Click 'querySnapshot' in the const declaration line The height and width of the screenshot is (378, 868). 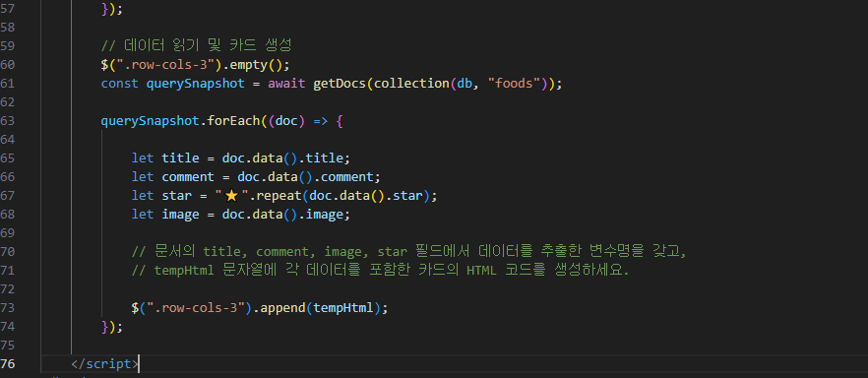196,84
